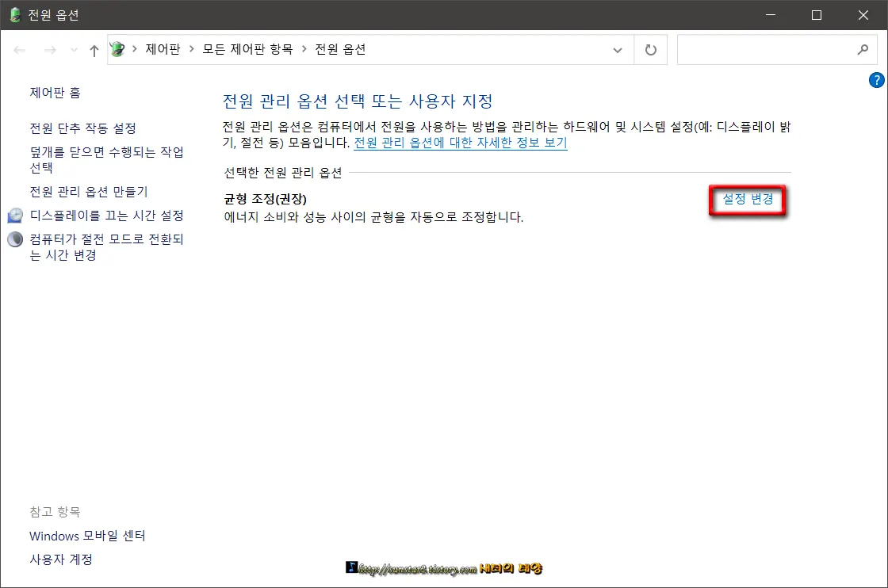
Task: Click the power icon beside 컴퓨터가 절전 모드로 전환되는 시간 변경
Action: (14, 239)
